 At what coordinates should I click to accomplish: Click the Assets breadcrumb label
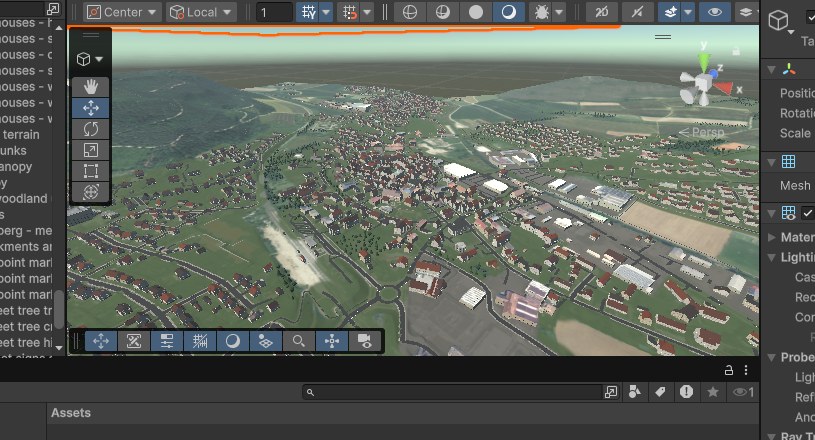pyautogui.click(x=71, y=413)
